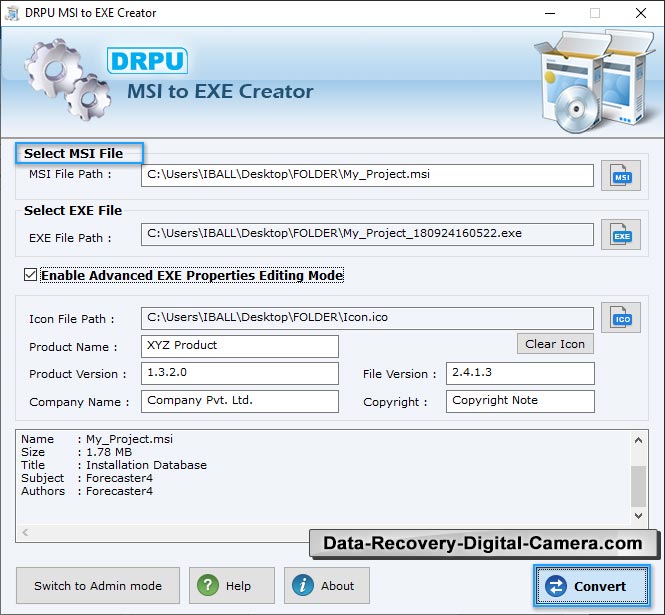Image resolution: width=665 pixels, height=615 pixels.
Task: Select the '1.78 MB' size value
Action: pos(109,452)
